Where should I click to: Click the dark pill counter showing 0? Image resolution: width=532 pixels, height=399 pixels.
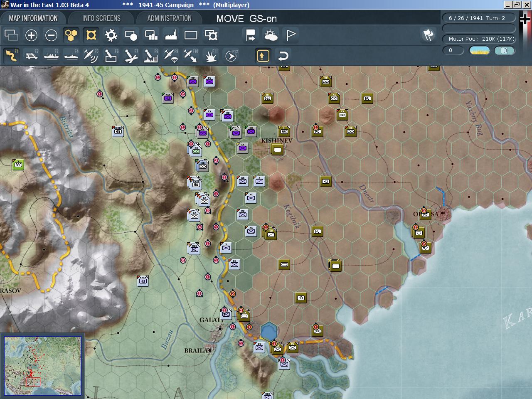tap(453, 50)
